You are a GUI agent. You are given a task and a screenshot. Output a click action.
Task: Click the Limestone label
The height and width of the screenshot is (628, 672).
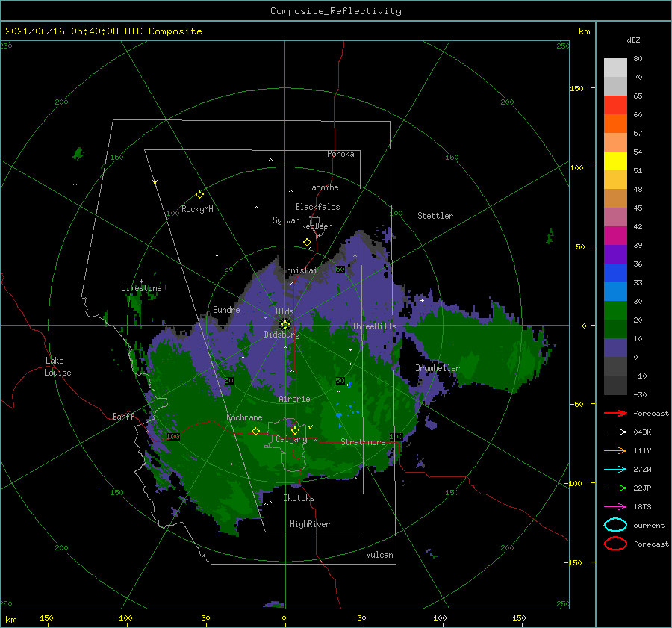point(141,288)
